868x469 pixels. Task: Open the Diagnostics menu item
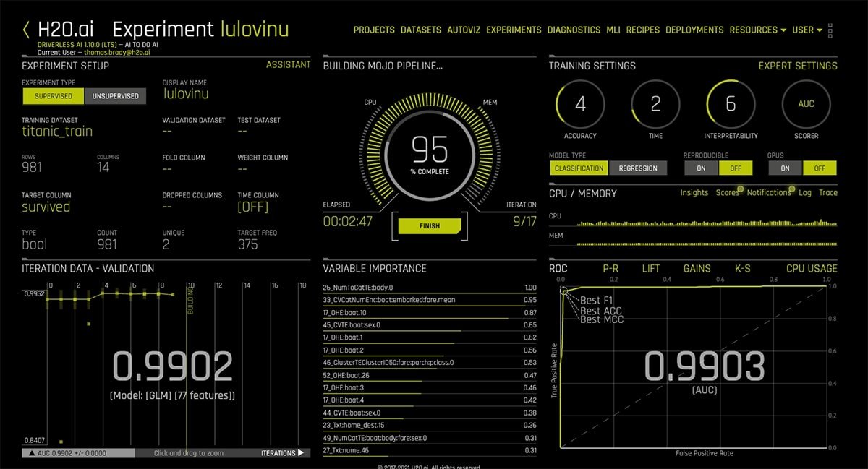[x=574, y=30]
